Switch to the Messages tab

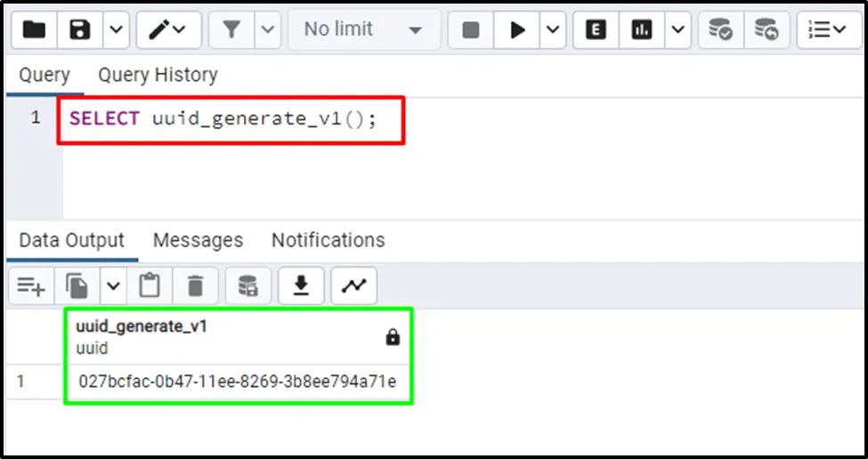point(198,240)
